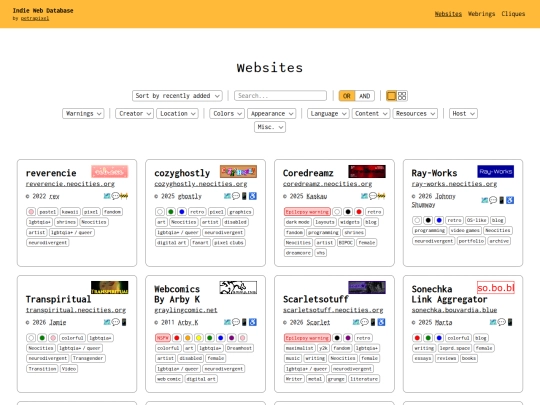Click the picture icon on the Scarletsotuff card
The width and height of the screenshot is (540, 405).
coord(356,322)
